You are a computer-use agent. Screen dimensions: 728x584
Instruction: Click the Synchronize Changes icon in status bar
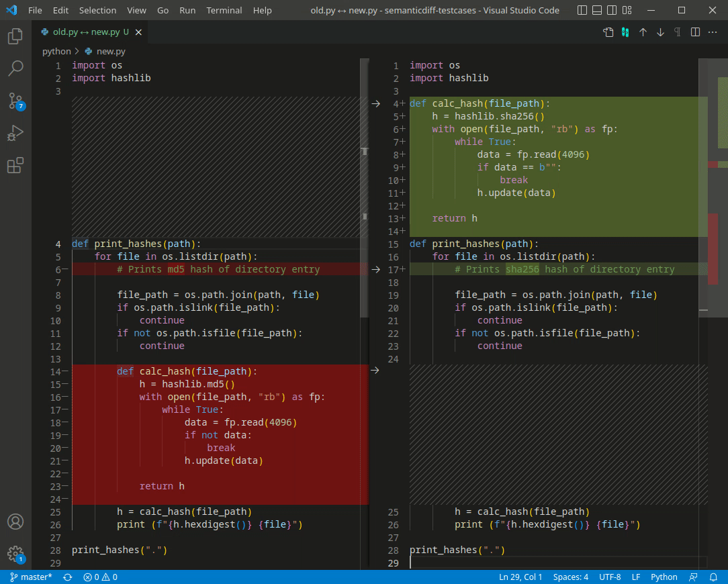point(68,577)
